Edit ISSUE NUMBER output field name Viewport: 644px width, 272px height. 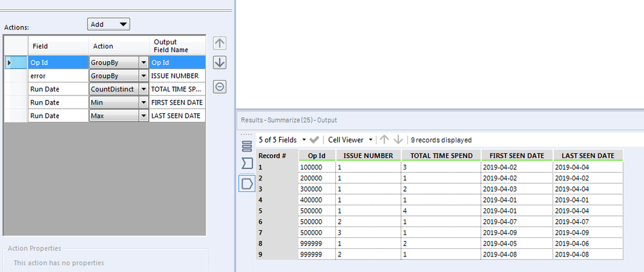click(177, 75)
